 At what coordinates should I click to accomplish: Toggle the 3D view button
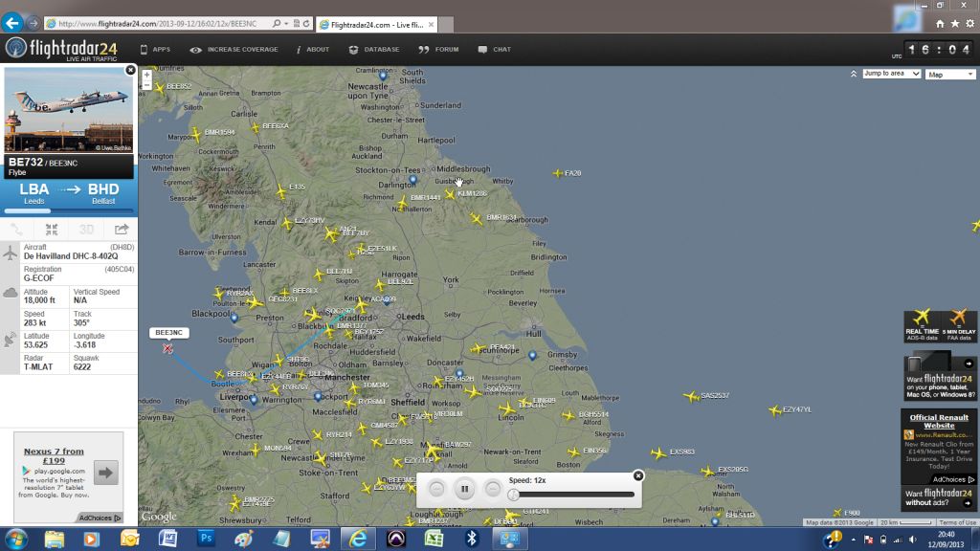(86, 230)
